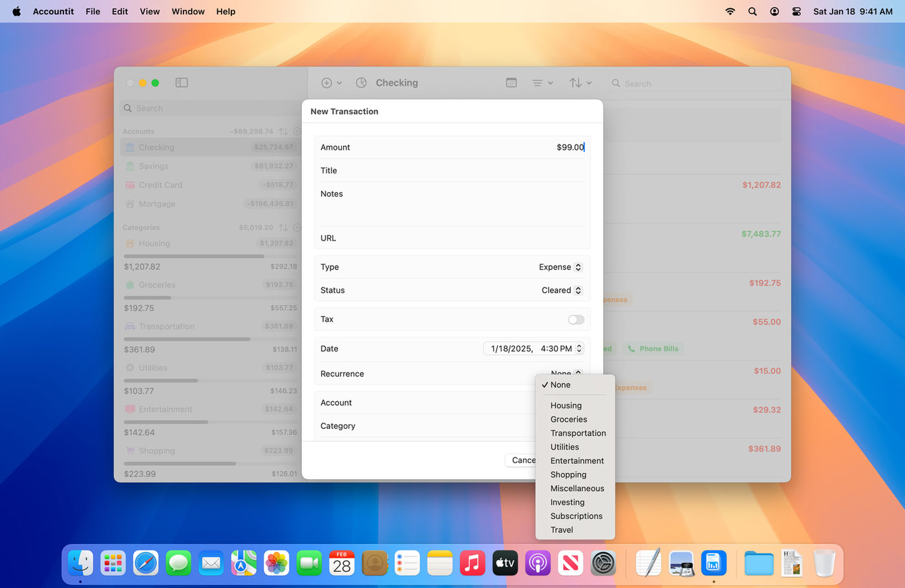The height and width of the screenshot is (588, 905).
Task: Click the Transportation budget progress bar
Action: click(x=210, y=339)
